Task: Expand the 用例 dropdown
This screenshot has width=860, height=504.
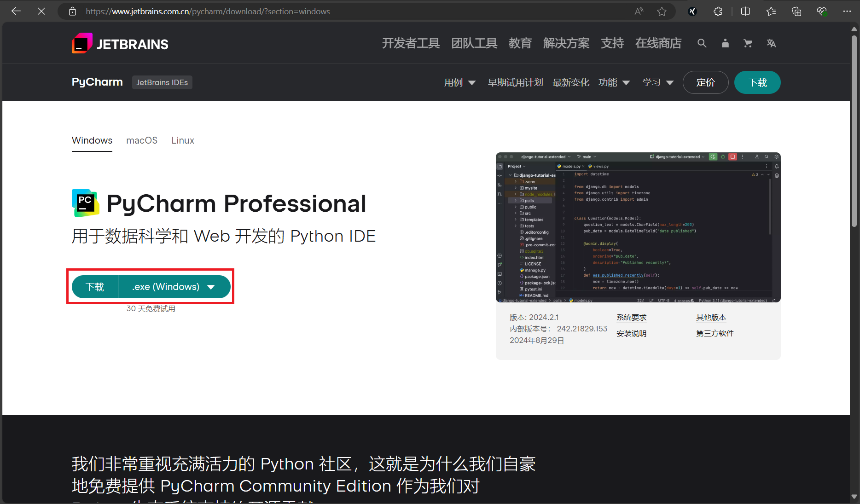Action: 459,82
